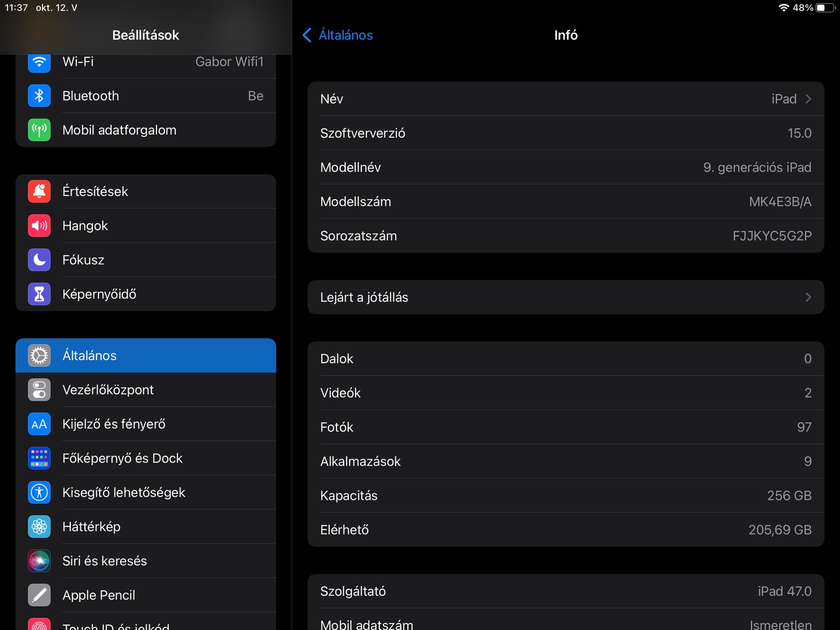The height and width of the screenshot is (630, 840).
Task: Tap the Fókusz moon icon
Action: (x=39, y=260)
